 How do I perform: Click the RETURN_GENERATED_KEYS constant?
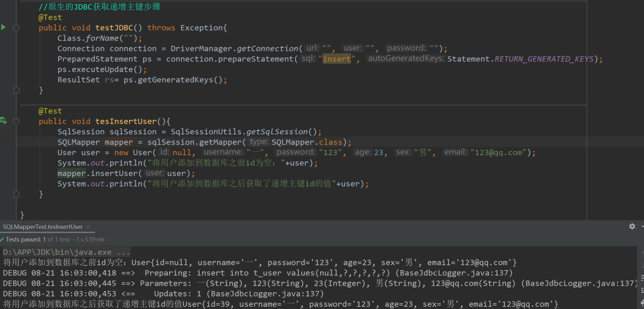tap(544, 59)
